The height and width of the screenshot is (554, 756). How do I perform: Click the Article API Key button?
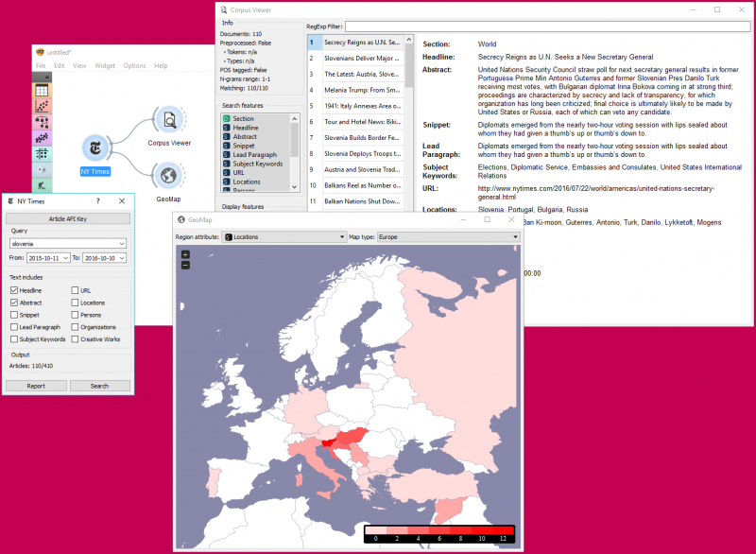point(68,218)
